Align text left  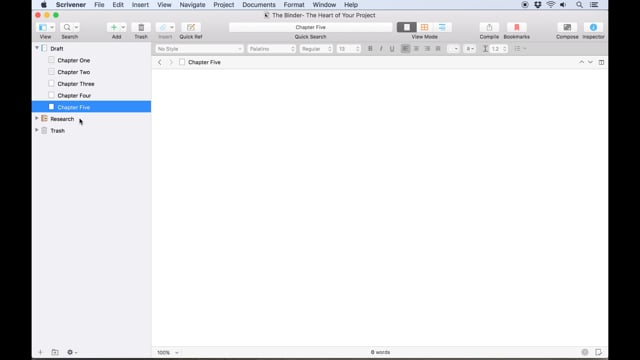point(405,49)
